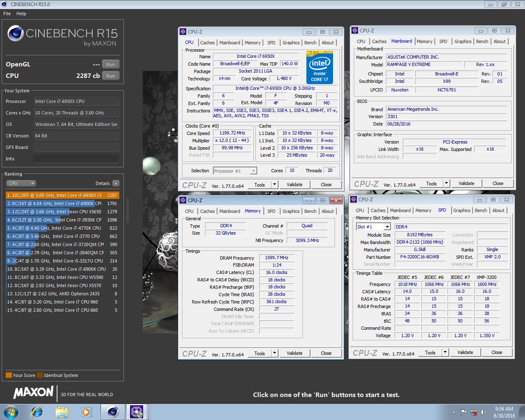Select ranking entry i7-6900K score 1791

(62, 203)
